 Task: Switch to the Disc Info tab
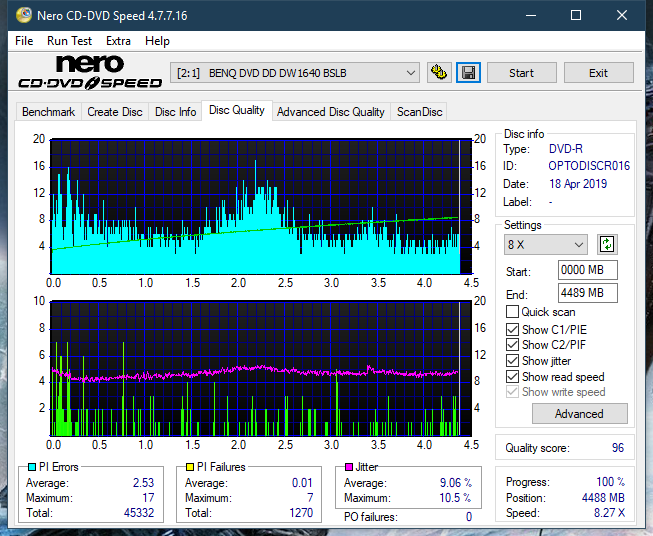click(175, 112)
